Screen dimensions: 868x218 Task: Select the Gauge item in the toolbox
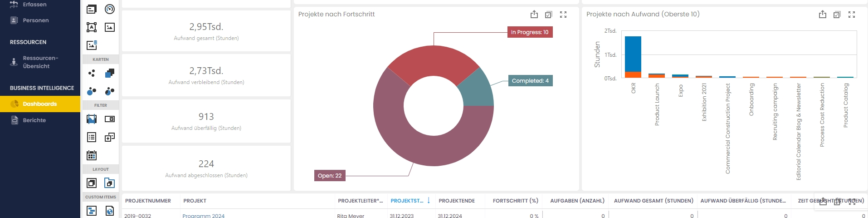click(110, 9)
